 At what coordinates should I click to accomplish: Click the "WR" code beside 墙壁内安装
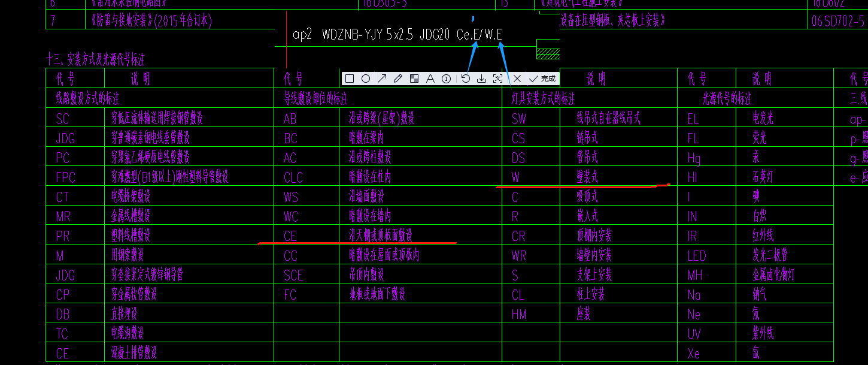(x=519, y=256)
